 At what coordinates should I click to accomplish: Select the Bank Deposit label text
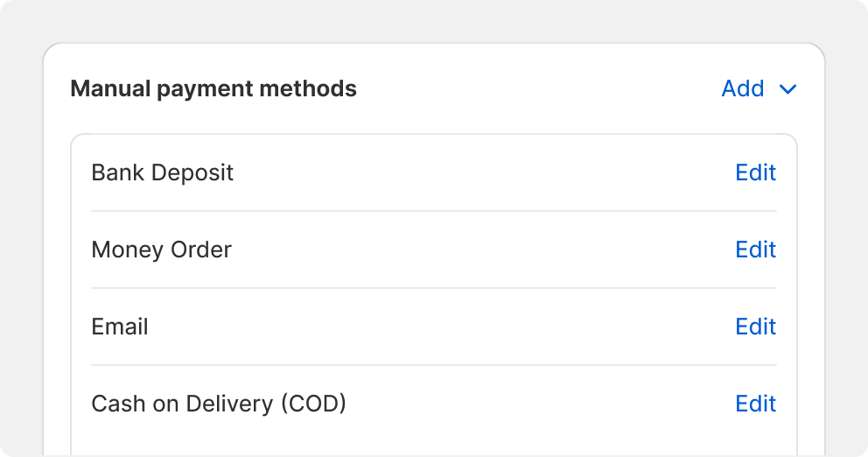pos(162,172)
